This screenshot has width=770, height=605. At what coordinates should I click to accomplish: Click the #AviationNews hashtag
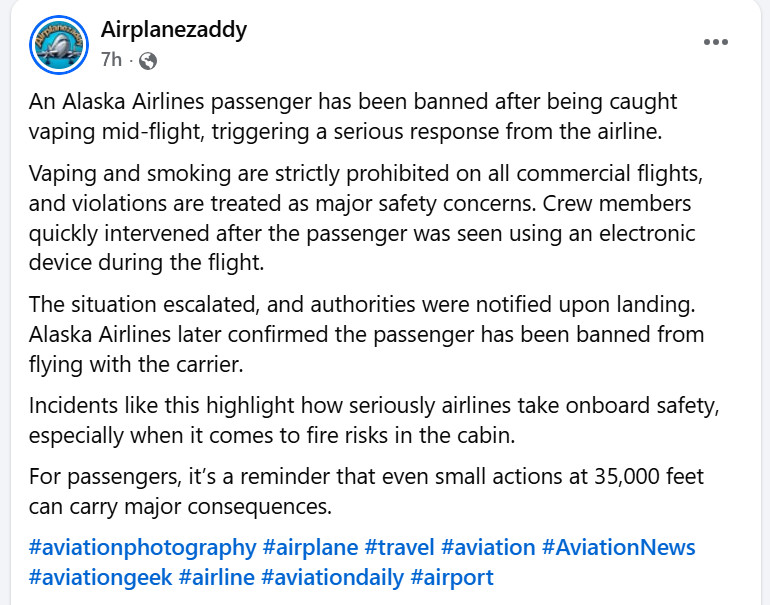pos(618,547)
